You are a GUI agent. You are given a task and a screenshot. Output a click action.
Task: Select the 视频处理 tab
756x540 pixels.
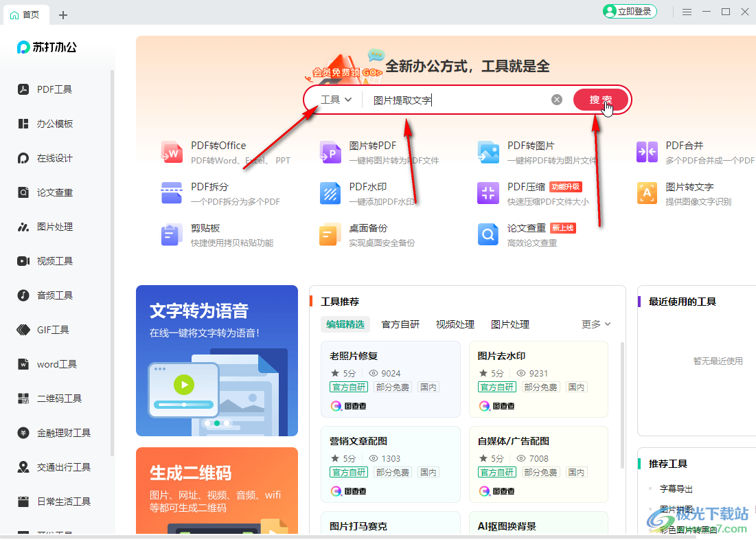coord(455,324)
